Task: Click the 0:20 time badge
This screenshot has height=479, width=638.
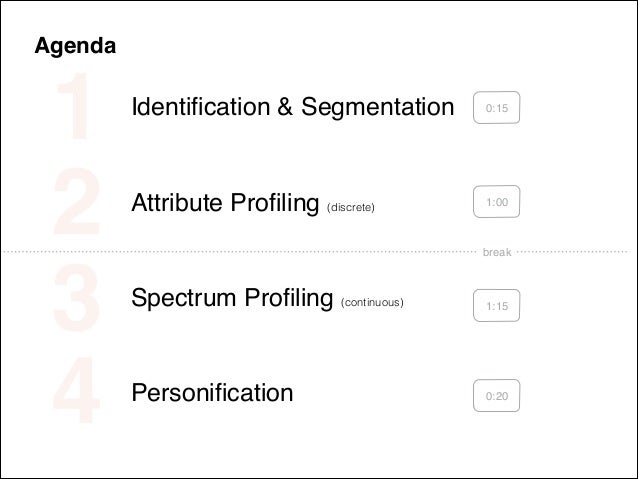Action: point(496,397)
